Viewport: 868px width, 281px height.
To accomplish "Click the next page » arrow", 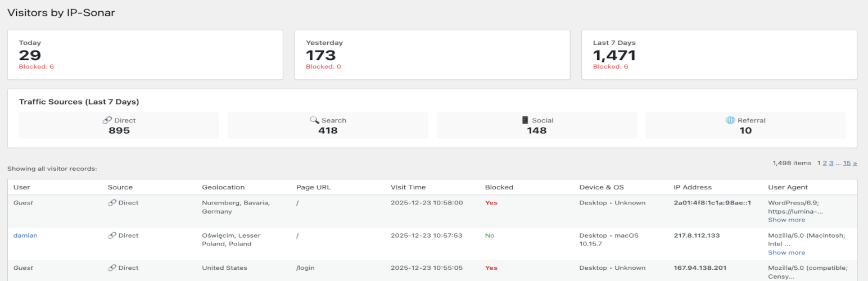I will (855, 163).
